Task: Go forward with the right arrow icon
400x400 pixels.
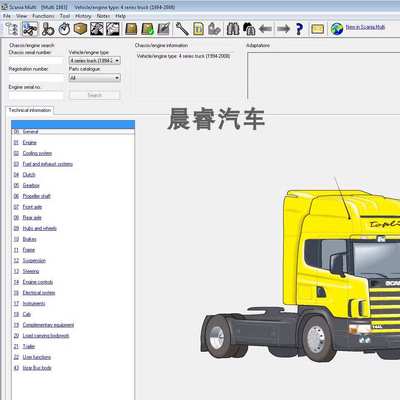Action: click(283, 29)
